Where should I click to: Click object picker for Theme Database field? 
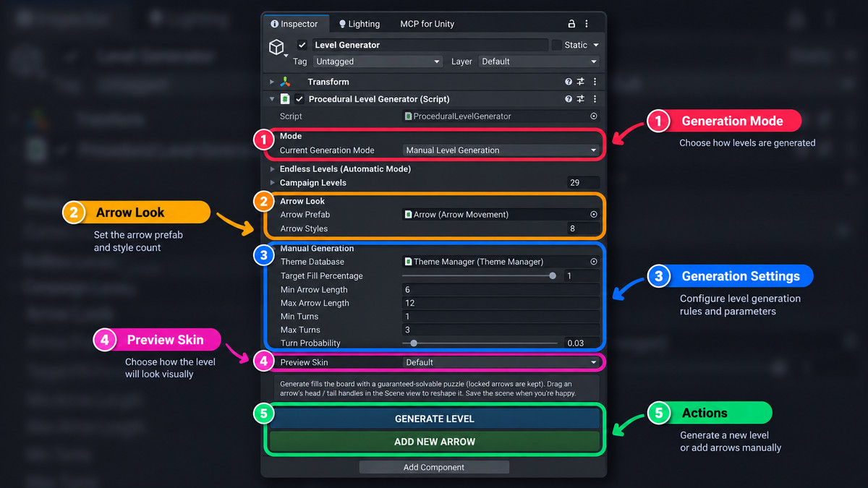pos(594,262)
